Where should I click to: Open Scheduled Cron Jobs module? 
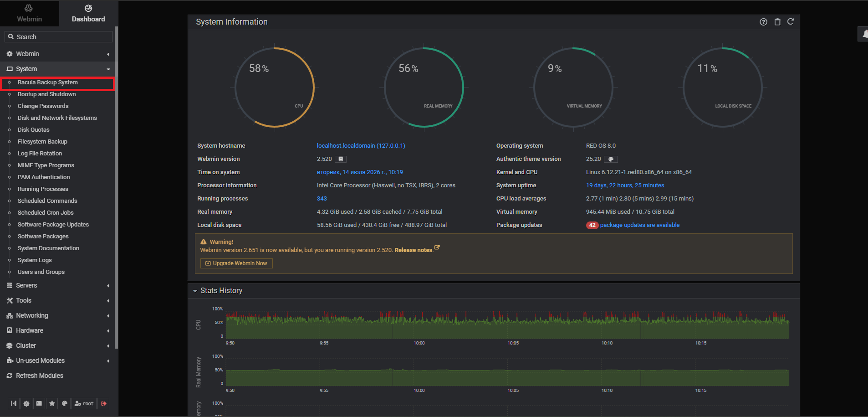[46, 213]
